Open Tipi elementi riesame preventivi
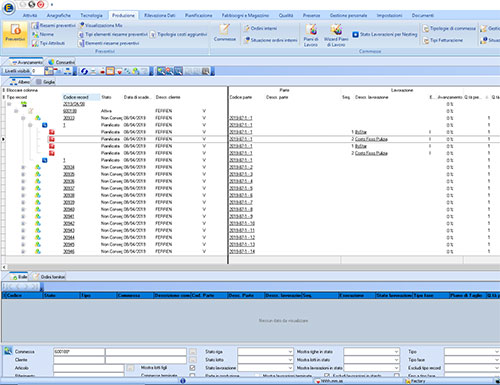Image resolution: width=500 pixels, height=385 pixels. pos(113,34)
